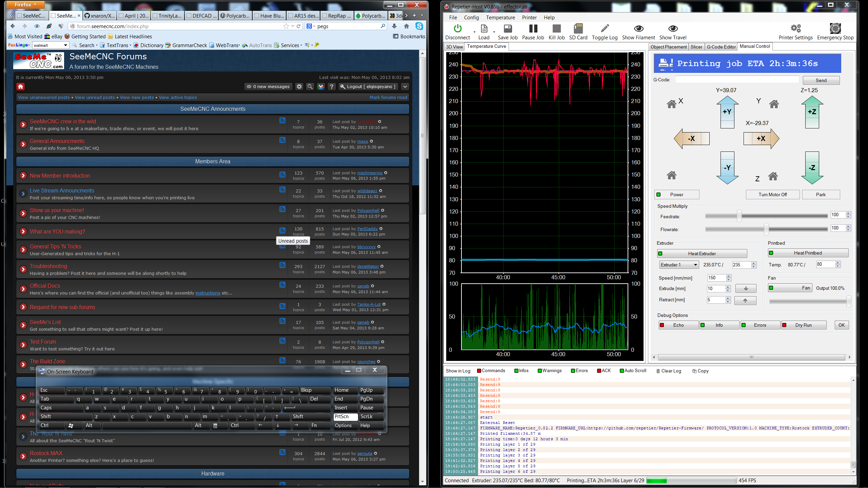Toggle the Dry Run debug option

click(x=803, y=325)
